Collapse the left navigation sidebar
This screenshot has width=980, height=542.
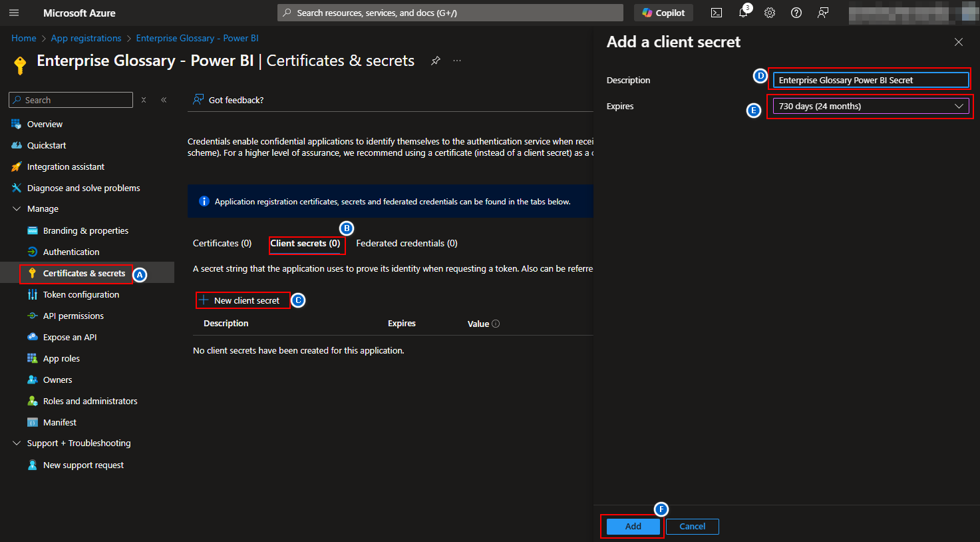pyautogui.click(x=164, y=100)
